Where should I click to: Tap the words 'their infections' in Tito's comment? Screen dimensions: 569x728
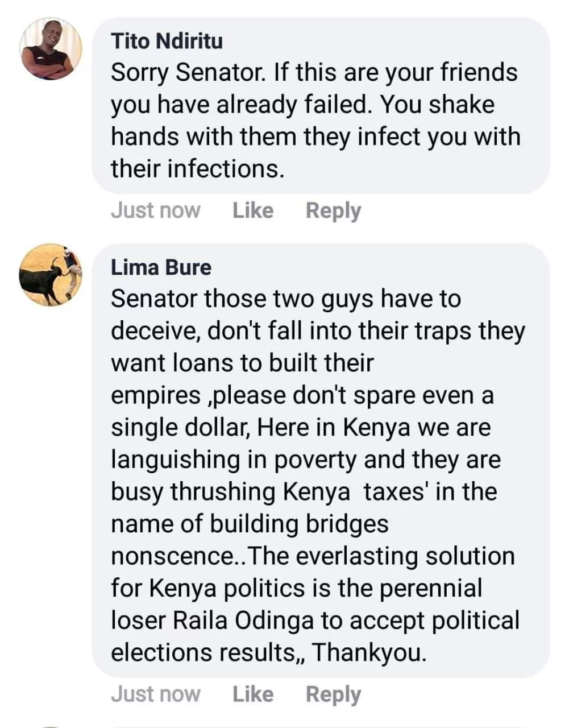pos(197,169)
